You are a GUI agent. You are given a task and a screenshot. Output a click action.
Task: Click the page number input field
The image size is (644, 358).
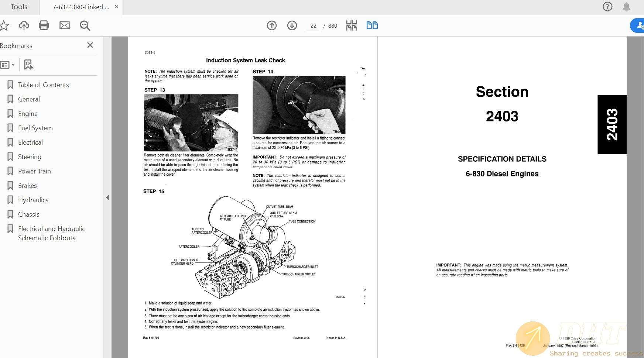(x=313, y=25)
